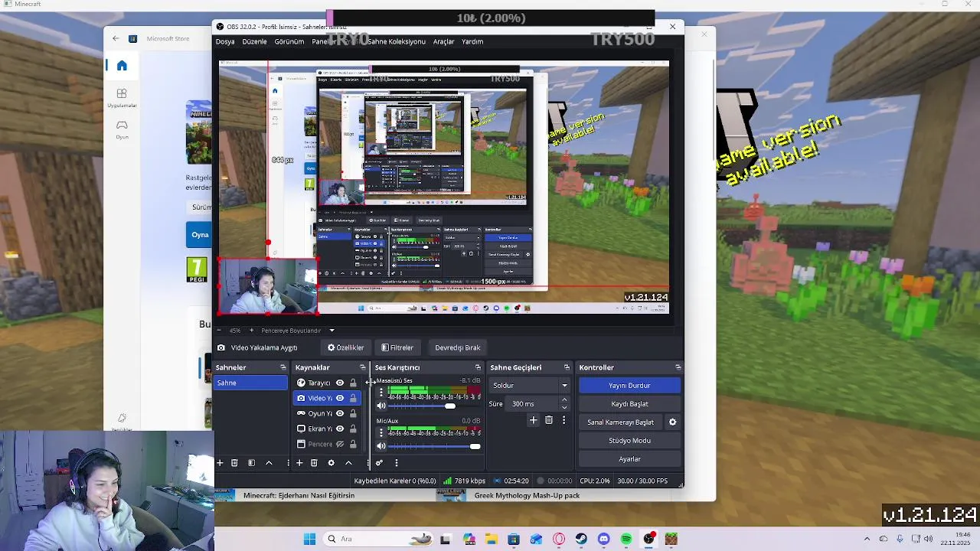Unlock the Video Yakalama source

[353, 398]
